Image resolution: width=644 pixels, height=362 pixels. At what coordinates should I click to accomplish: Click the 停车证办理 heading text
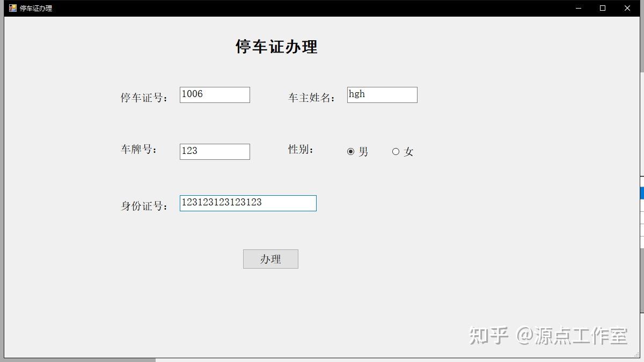tap(276, 47)
